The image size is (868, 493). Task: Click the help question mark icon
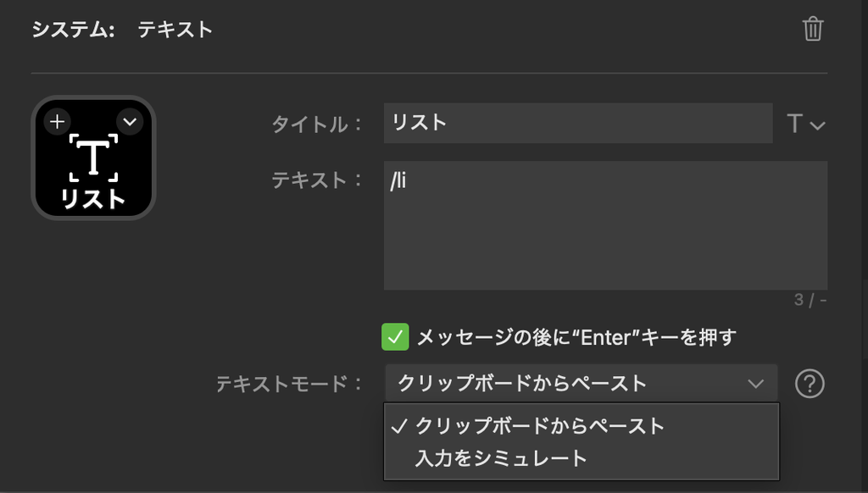pos(810,384)
